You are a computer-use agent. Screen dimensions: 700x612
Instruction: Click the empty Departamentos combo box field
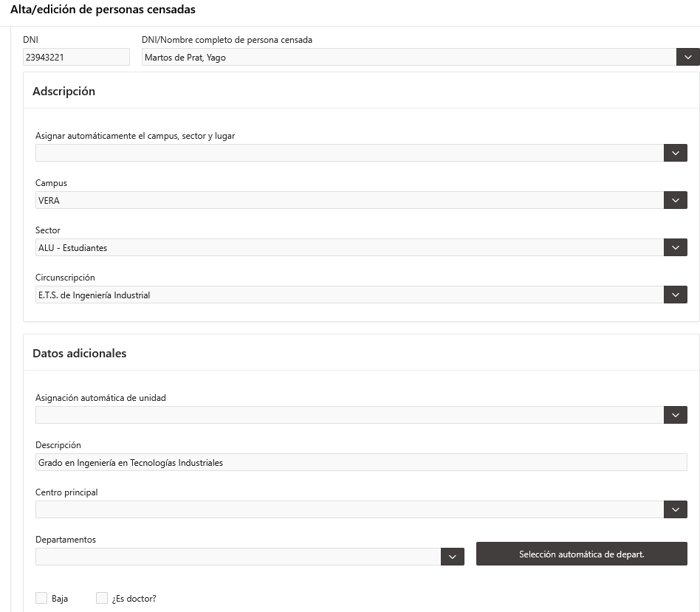[x=239, y=557]
